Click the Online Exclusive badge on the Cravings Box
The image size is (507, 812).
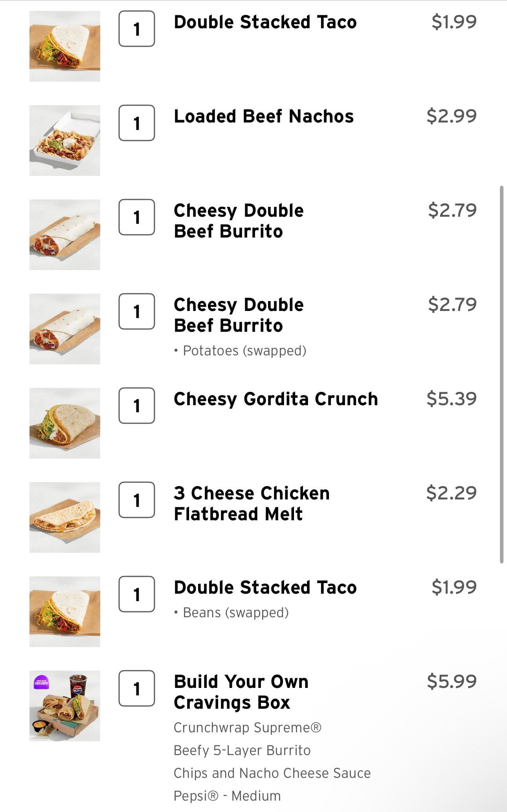pyautogui.click(x=41, y=682)
